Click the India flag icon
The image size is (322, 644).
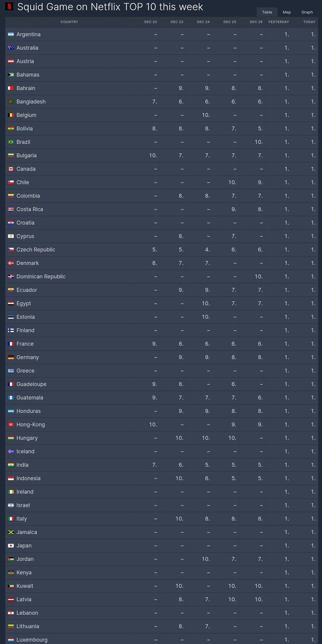pyautogui.click(x=11, y=465)
